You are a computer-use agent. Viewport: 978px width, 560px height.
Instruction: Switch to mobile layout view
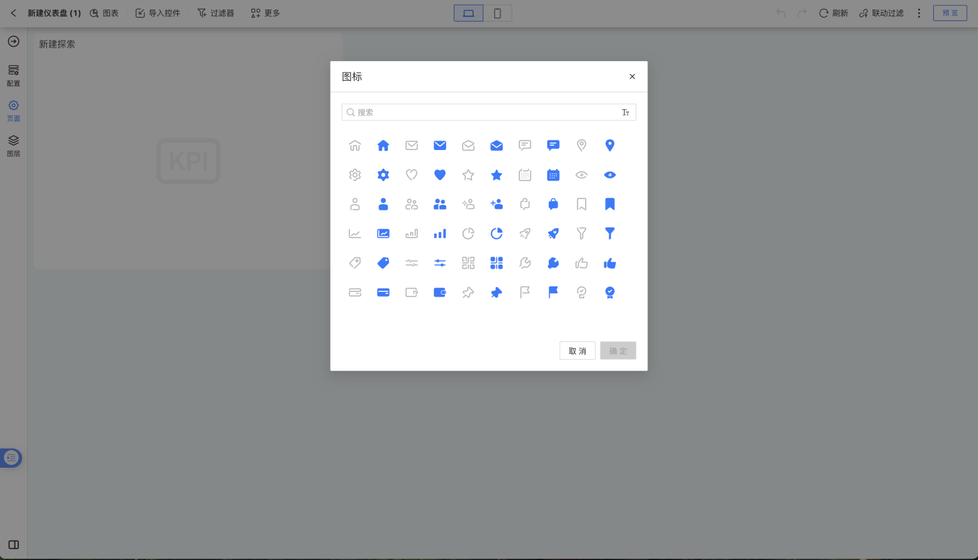[498, 13]
